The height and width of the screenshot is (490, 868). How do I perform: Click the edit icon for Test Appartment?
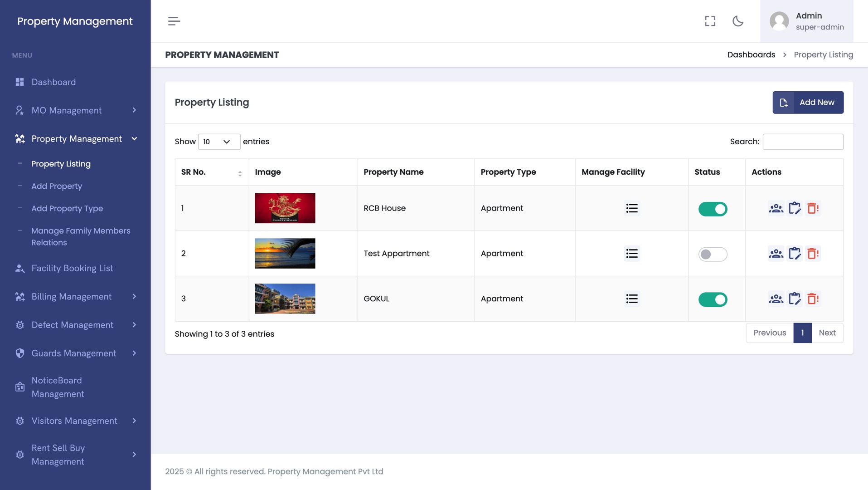(x=795, y=254)
